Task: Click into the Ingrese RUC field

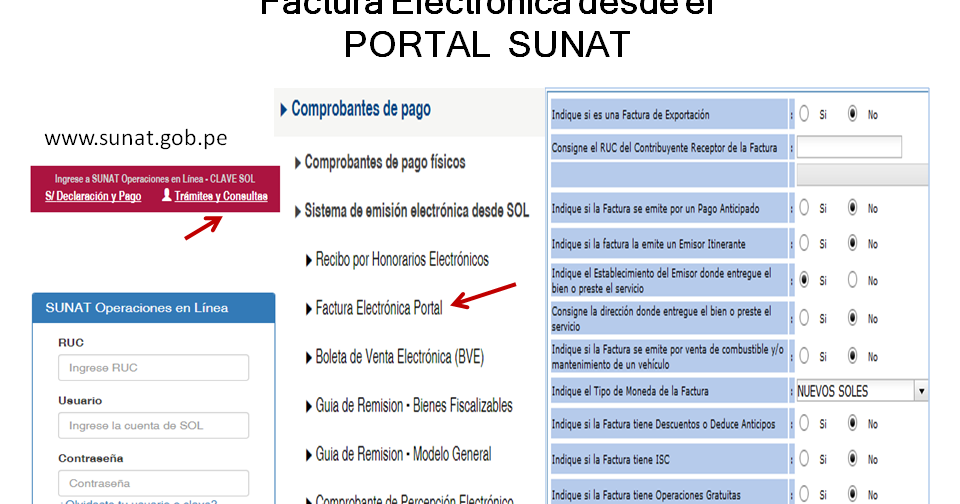Action: click(x=154, y=367)
